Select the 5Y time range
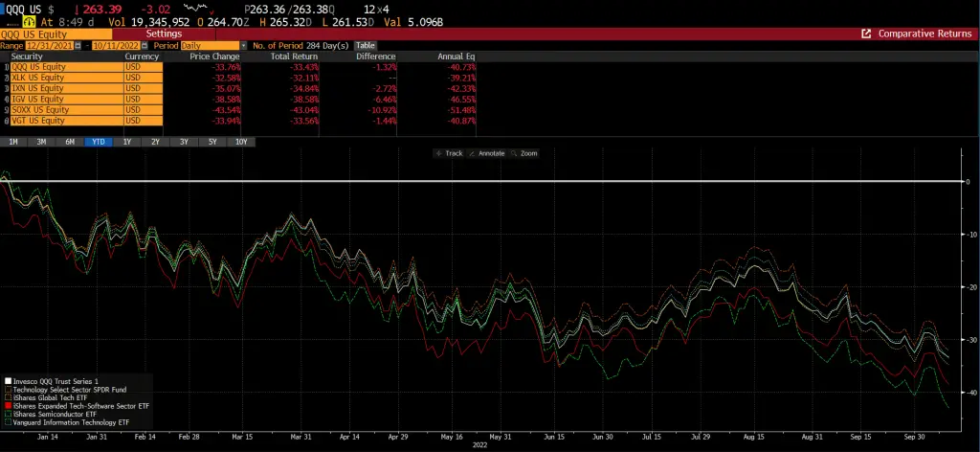This screenshot has height=452, width=980. pyautogui.click(x=212, y=142)
